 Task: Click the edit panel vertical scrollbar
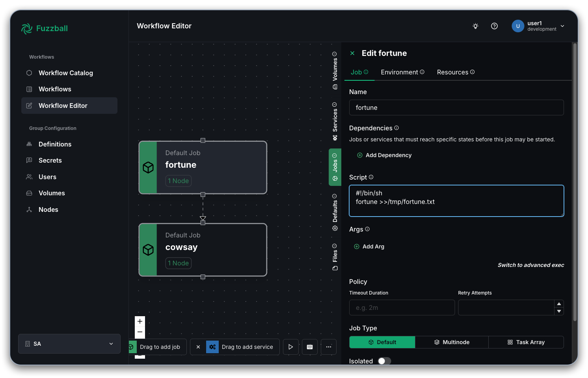575,181
